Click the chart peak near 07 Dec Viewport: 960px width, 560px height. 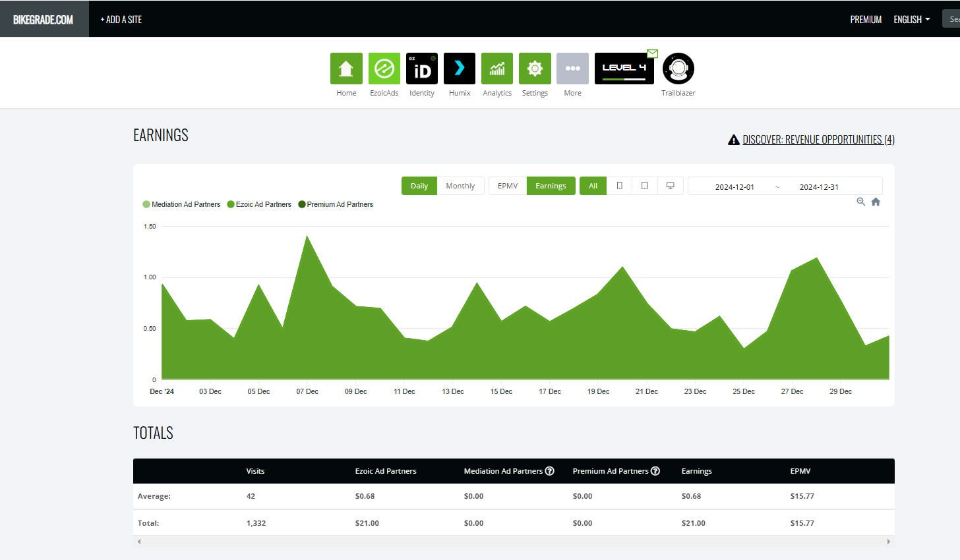click(307, 236)
